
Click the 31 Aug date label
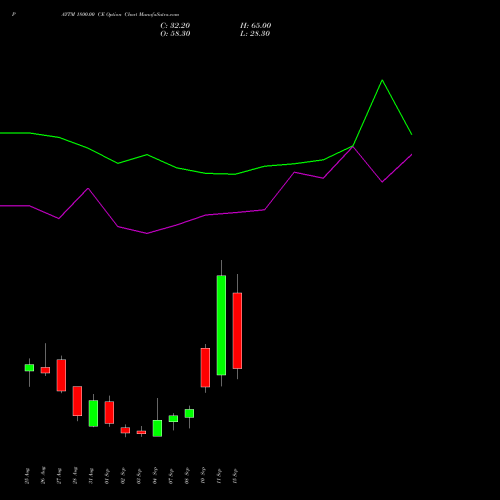91,476
